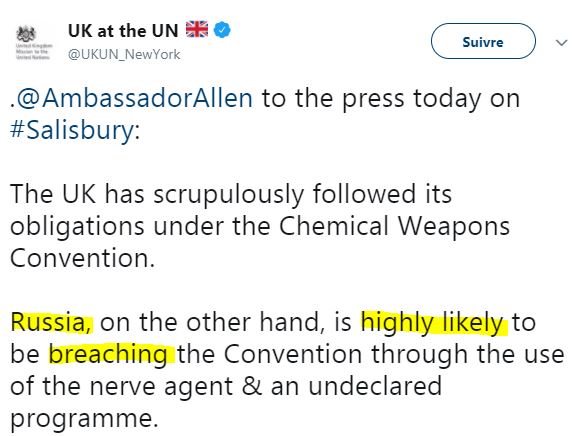Open the UK Mission crest avatar
The image size is (577, 436).
click(33, 43)
